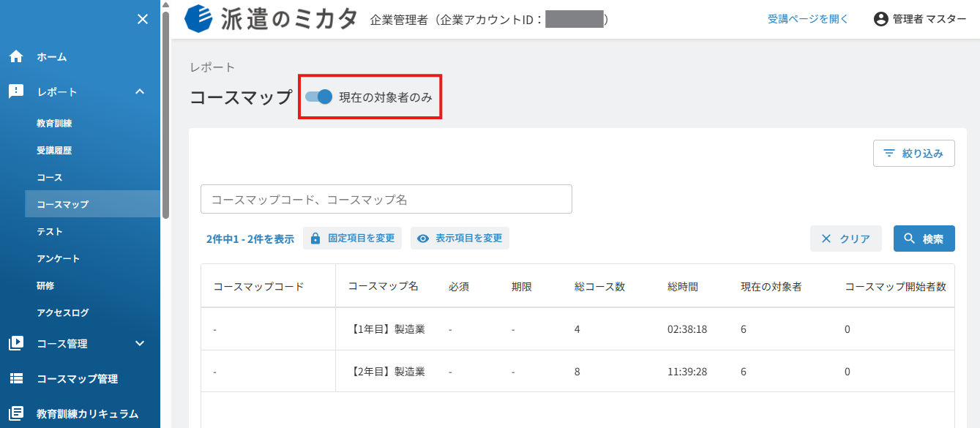Click the コースマップコード column header
This screenshot has width=980, height=428.
[x=258, y=287]
